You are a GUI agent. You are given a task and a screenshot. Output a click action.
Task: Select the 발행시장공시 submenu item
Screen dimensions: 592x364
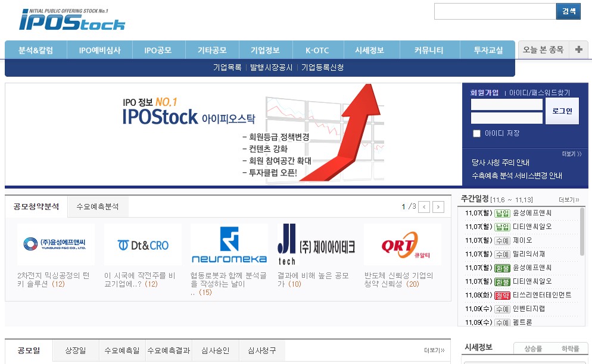click(271, 68)
